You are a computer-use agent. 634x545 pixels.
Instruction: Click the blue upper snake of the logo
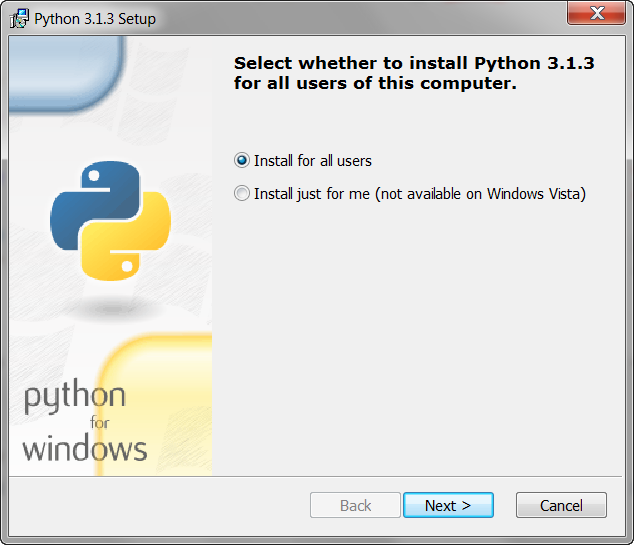tap(90, 195)
